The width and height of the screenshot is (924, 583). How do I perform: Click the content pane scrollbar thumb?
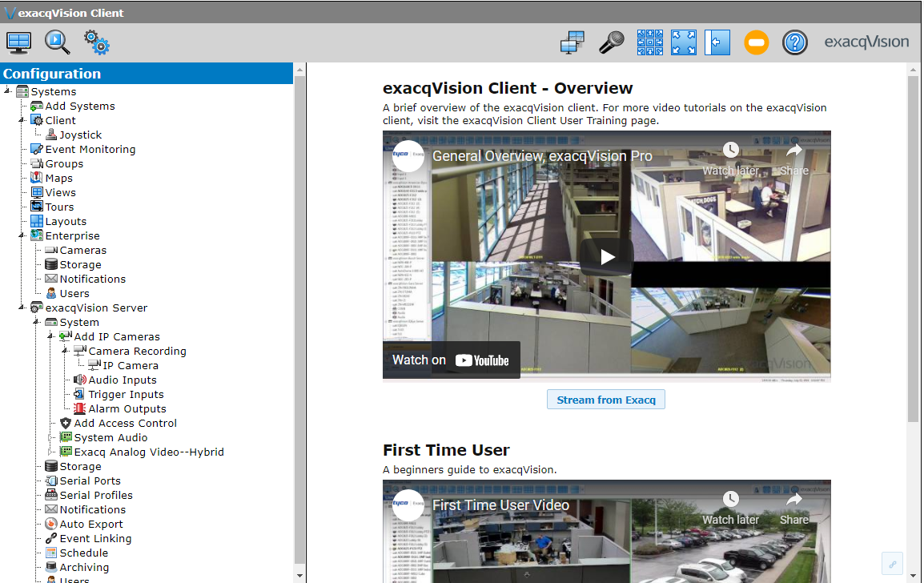pos(913,249)
